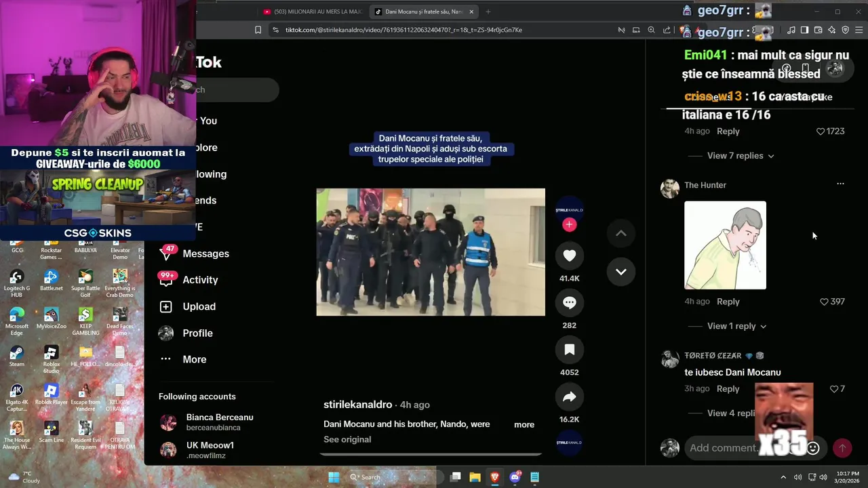Open Profile in the TikTok sidebar
This screenshot has height=488, width=868.
click(x=197, y=333)
